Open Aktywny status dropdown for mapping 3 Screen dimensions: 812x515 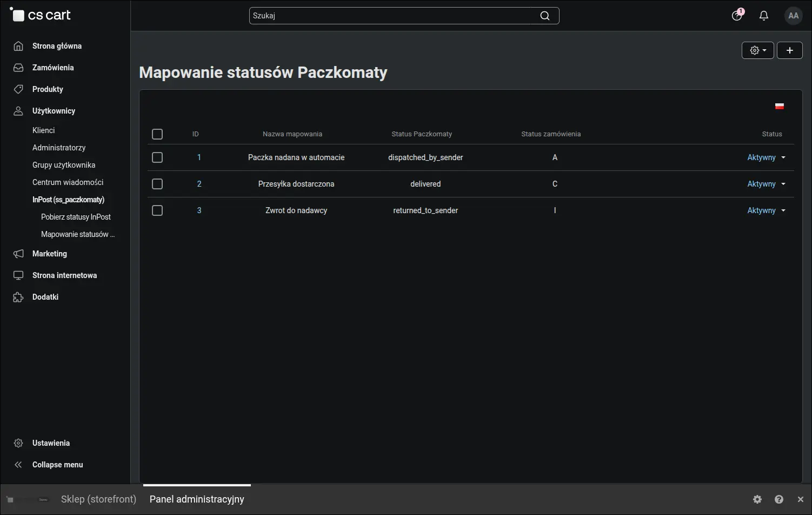(x=767, y=210)
